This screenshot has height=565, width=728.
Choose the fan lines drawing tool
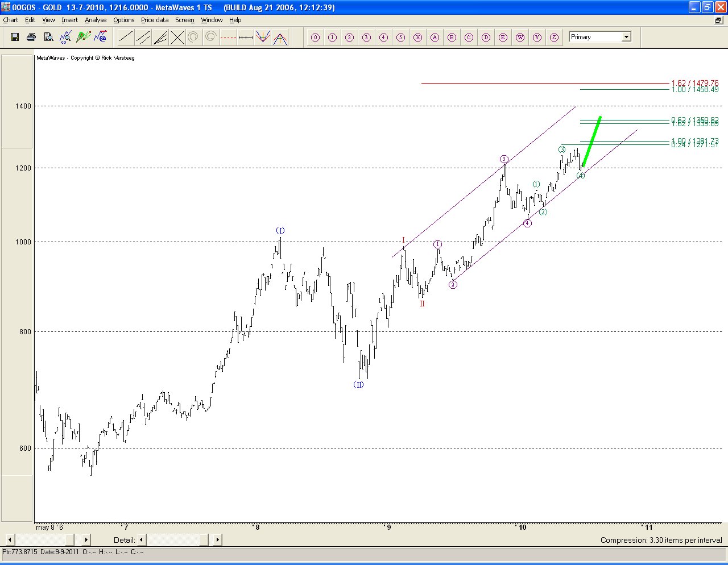tap(160, 38)
